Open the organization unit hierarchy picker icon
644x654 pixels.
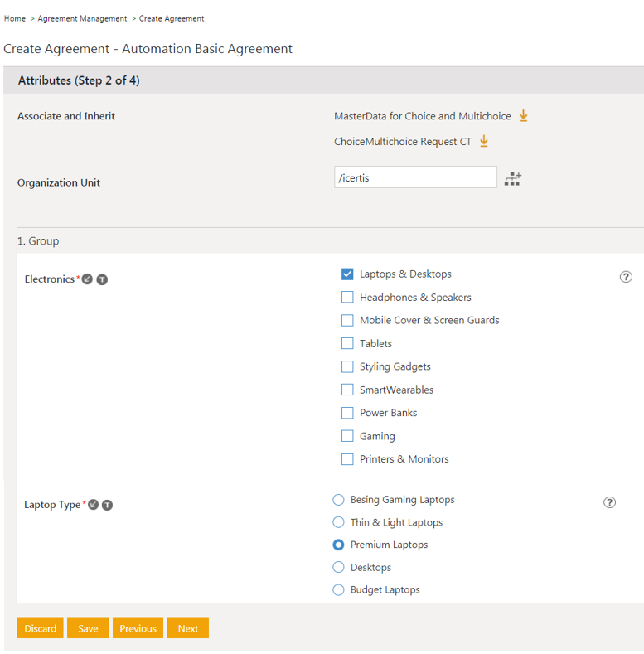(x=512, y=178)
